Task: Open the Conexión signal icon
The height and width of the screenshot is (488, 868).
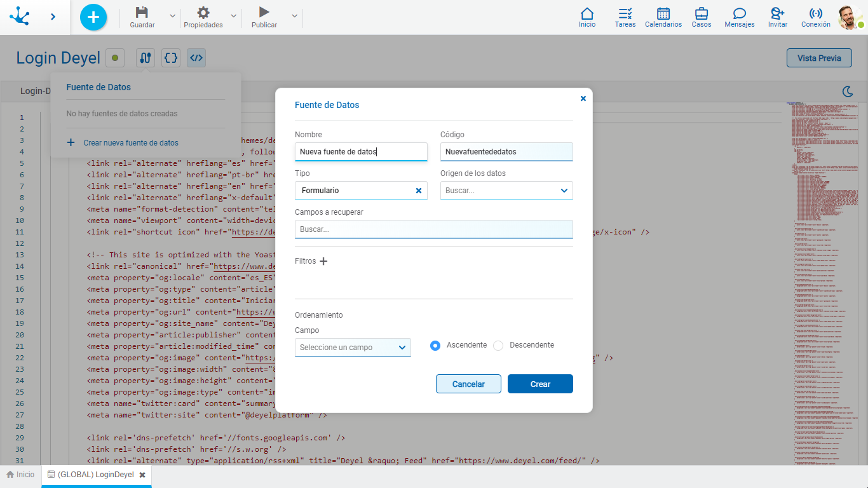Action: [x=816, y=13]
